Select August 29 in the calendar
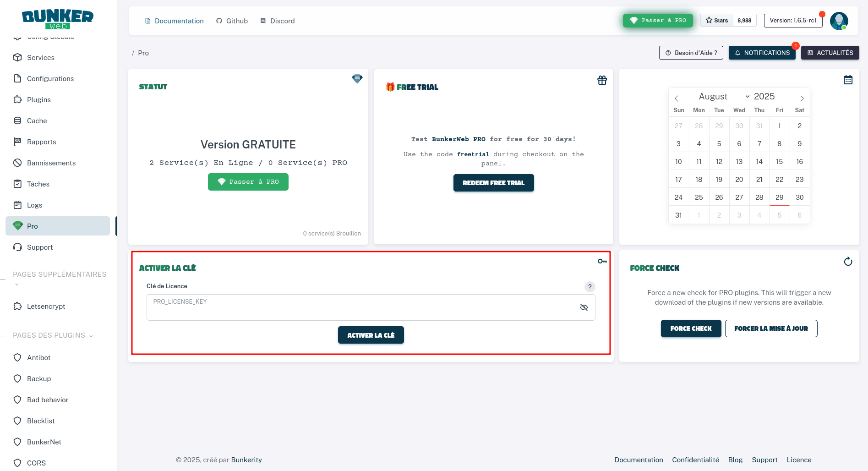The width and height of the screenshot is (868, 471). pyautogui.click(x=779, y=197)
